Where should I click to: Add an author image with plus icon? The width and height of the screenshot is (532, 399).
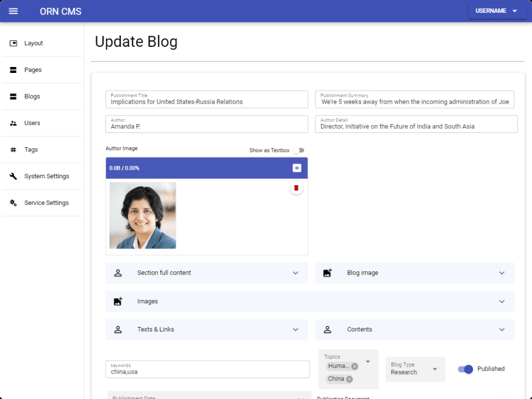pyautogui.click(x=297, y=168)
